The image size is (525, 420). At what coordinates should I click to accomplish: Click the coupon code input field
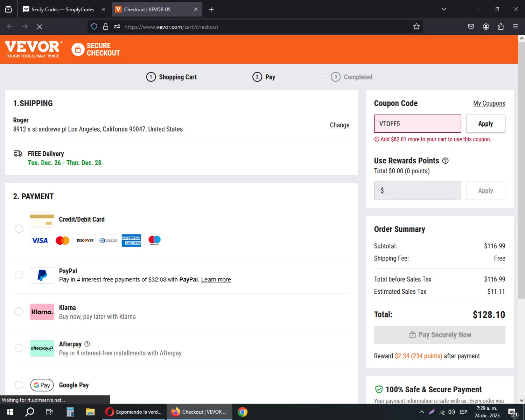click(418, 124)
